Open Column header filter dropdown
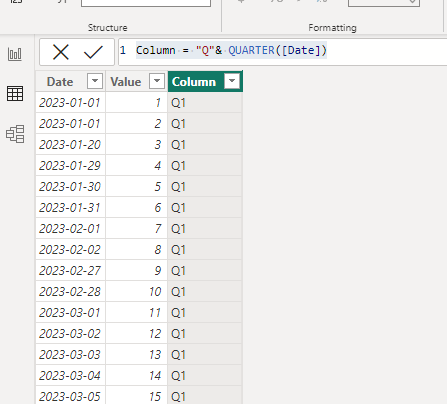Screen dimensions: 447x404 tap(232, 81)
